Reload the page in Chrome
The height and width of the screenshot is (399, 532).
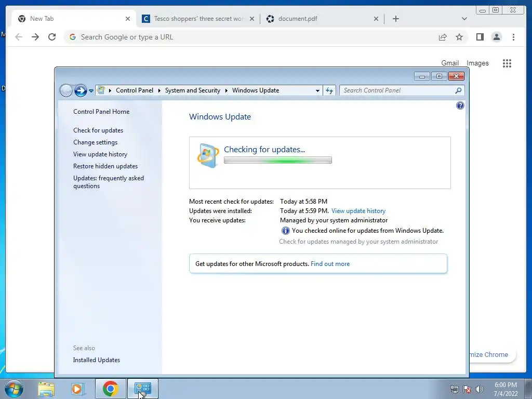pyautogui.click(x=52, y=37)
